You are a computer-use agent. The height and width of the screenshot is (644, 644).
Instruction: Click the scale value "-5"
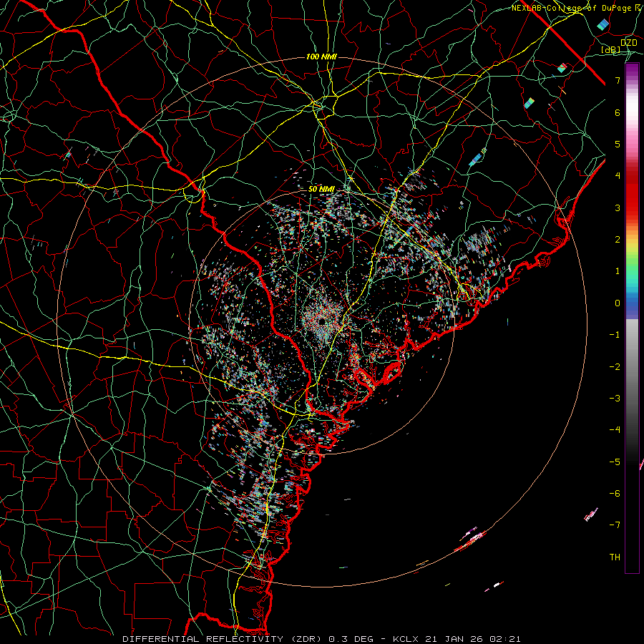(x=615, y=462)
